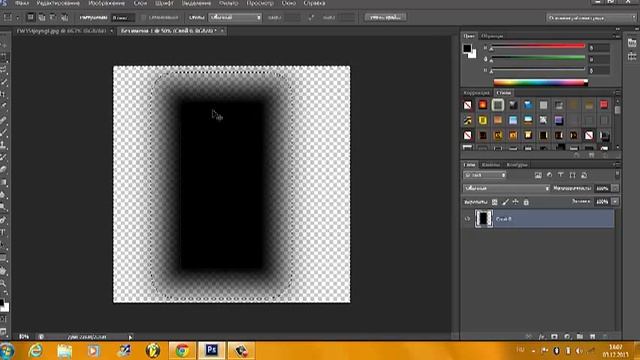The image size is (640, 360).
Task: Toggle pixel layer filter in Layers panel
Action: pos(538,175)
